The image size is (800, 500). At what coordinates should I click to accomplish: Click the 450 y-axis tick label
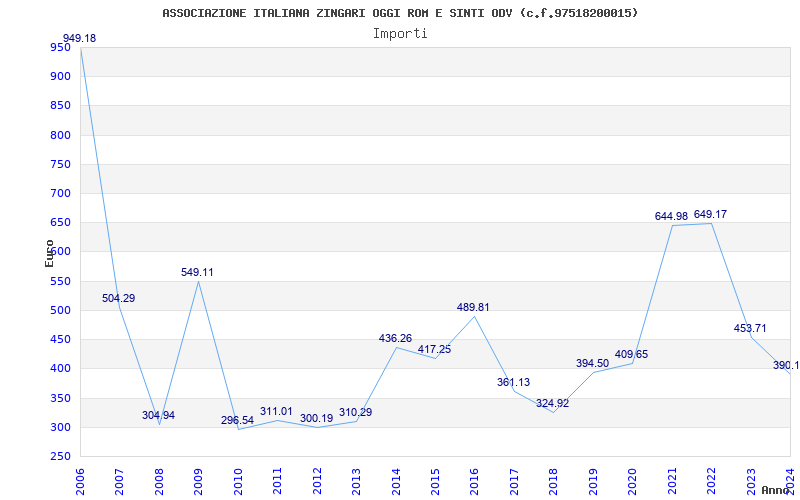coord(60,339)
